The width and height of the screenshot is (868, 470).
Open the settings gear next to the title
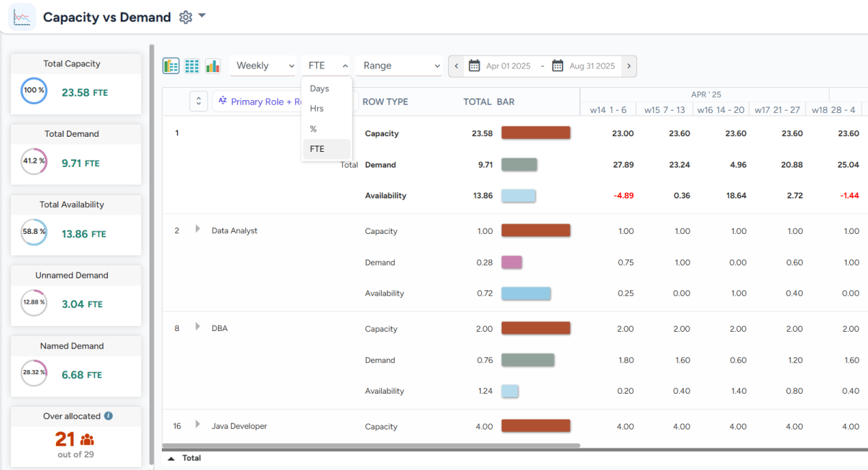pos(186,17)
